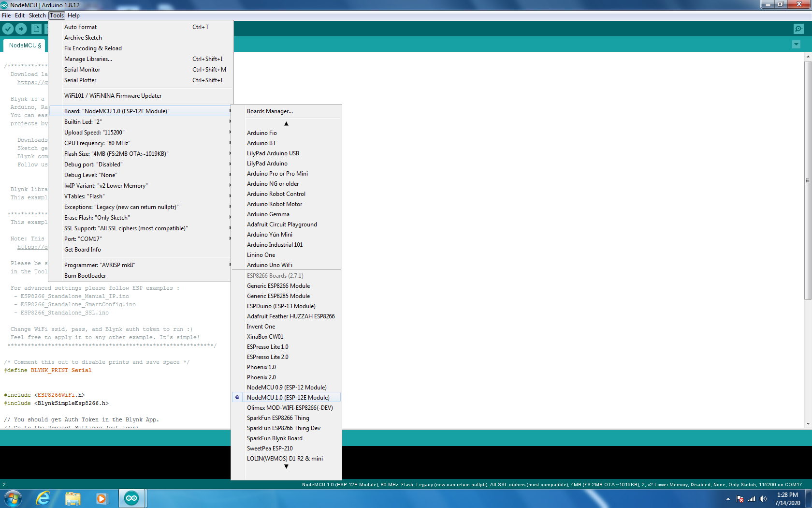Click Show Desktop strip at taskbar end

pos(809,498)
